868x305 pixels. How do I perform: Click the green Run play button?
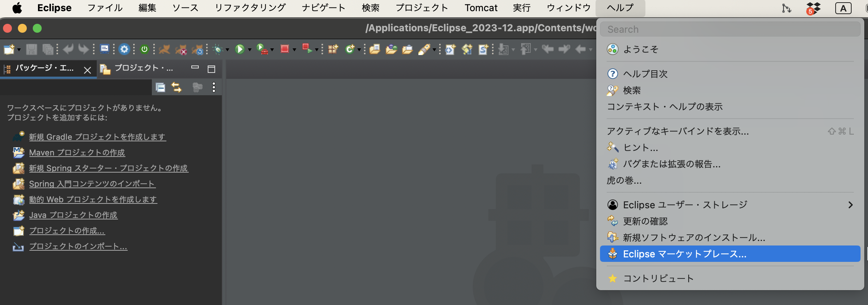pos(240,49)
